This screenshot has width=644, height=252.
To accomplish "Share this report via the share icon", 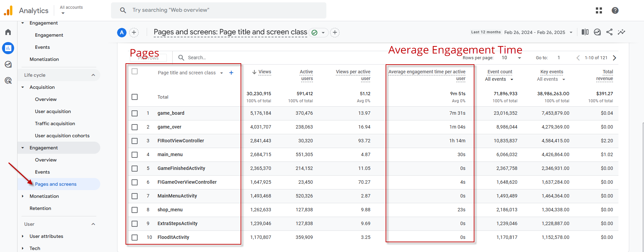I will click(x=609, y=32).
